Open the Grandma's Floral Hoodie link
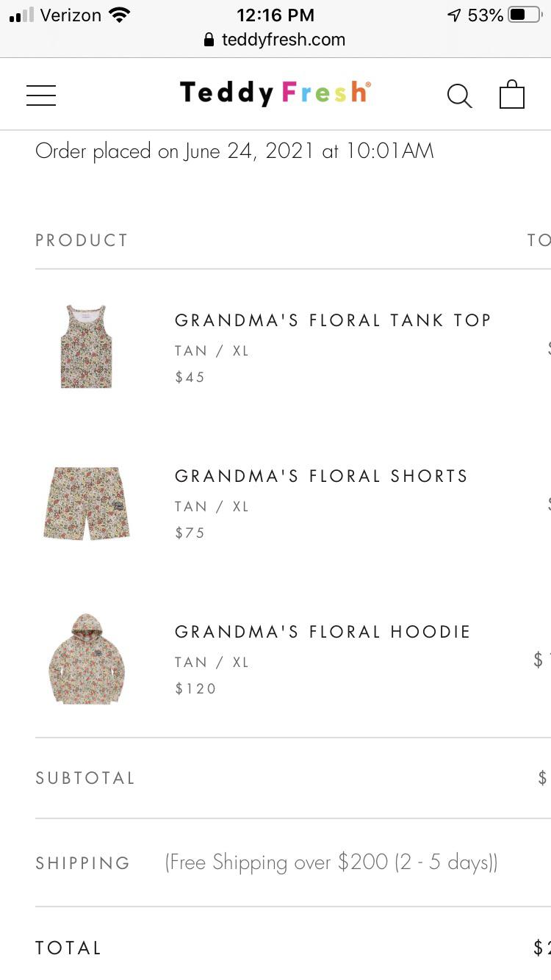This screenshot has width=551, height=980. coord(323,632)
